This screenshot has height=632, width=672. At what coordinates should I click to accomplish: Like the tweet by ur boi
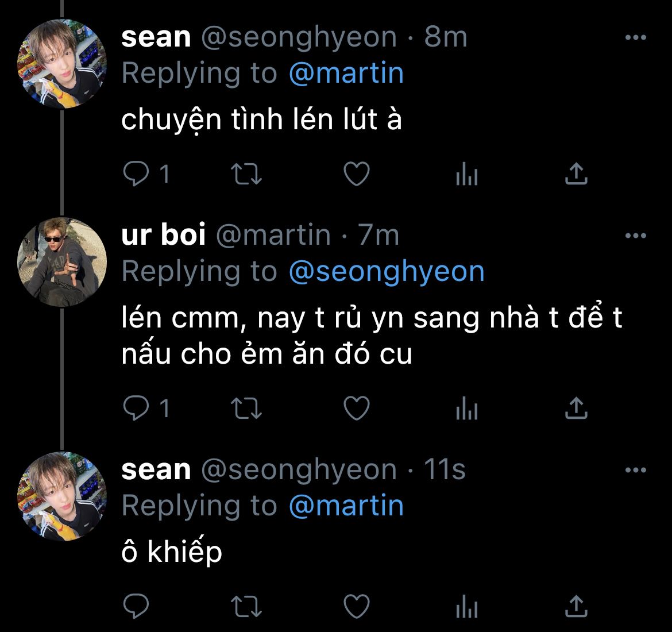[x=356, y=409]
